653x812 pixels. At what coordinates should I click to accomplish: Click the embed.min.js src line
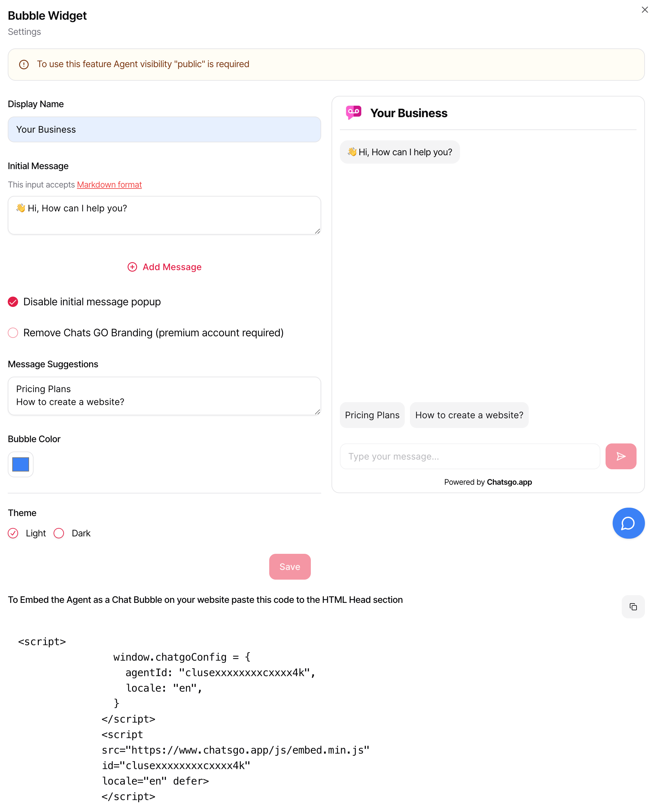tap(235, 750)
